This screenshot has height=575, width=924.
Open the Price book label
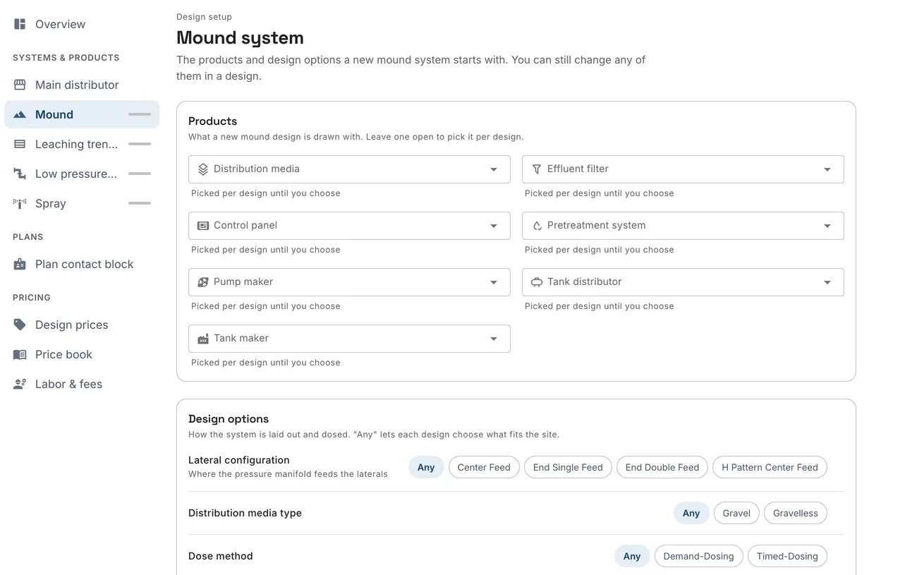[x=63, y=354]
